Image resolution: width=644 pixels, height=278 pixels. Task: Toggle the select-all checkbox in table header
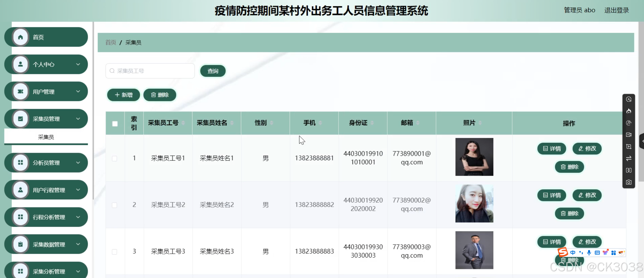(x=115, y=123)
